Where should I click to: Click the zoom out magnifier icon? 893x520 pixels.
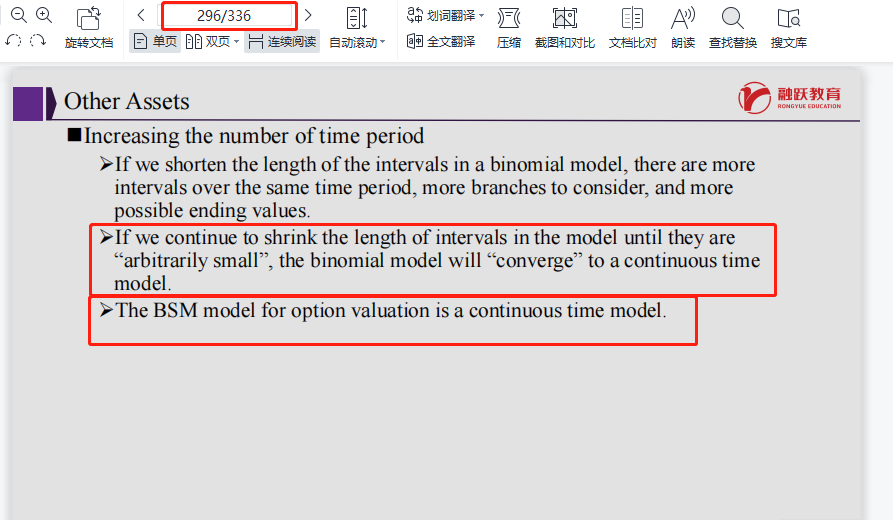pos(18,15)
